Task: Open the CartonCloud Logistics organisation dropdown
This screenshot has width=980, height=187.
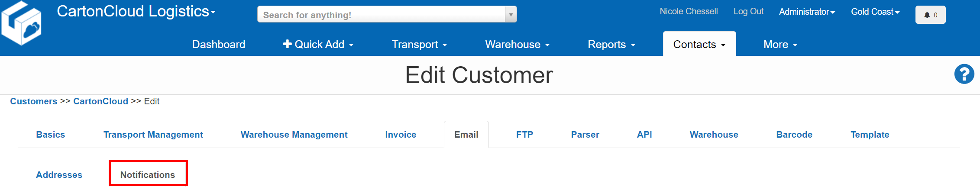Action: point(136,11)
